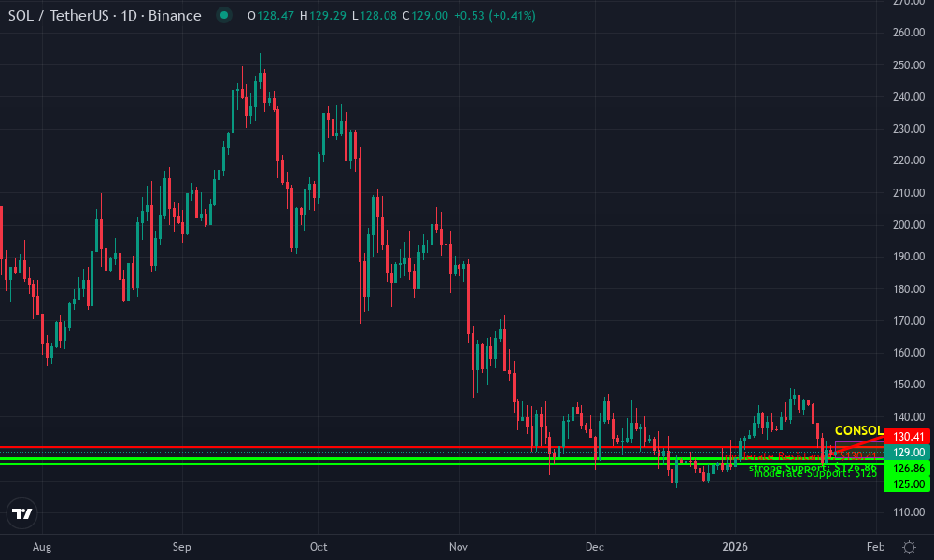The width and height of the screenshot is (934, 560).
Task: Click the close value C129.00
Action: click(425, 16)
